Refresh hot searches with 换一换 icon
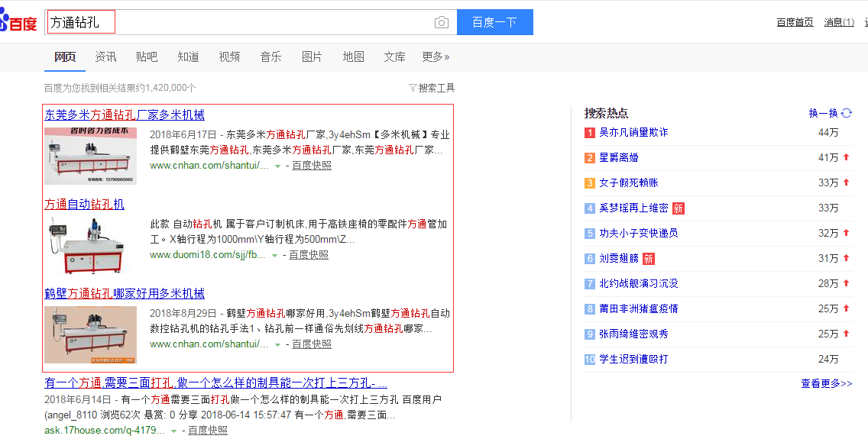Screen dimensions: 868x439 tap(846, 113)
